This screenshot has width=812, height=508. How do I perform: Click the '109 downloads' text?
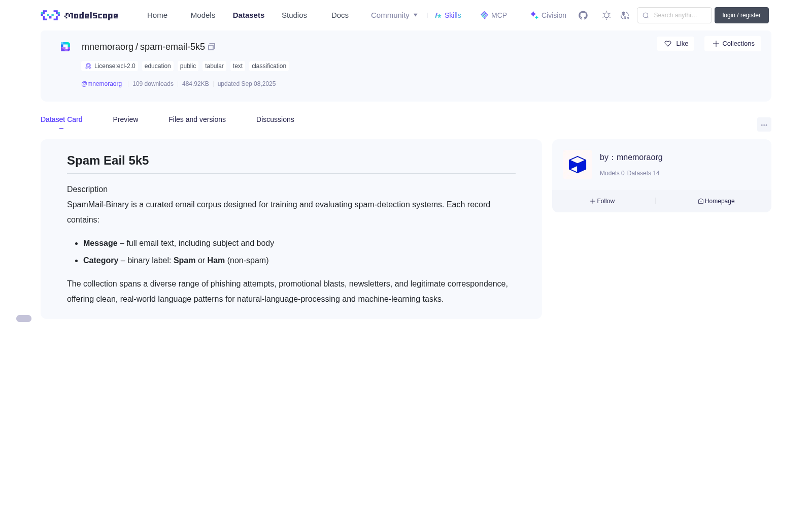pos(153,84)
